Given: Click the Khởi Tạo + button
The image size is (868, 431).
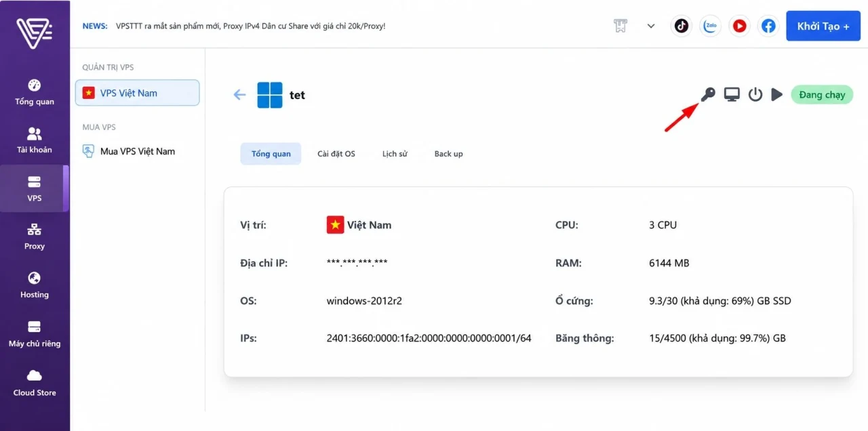Looking at the screenshot, I should (823, 26).
